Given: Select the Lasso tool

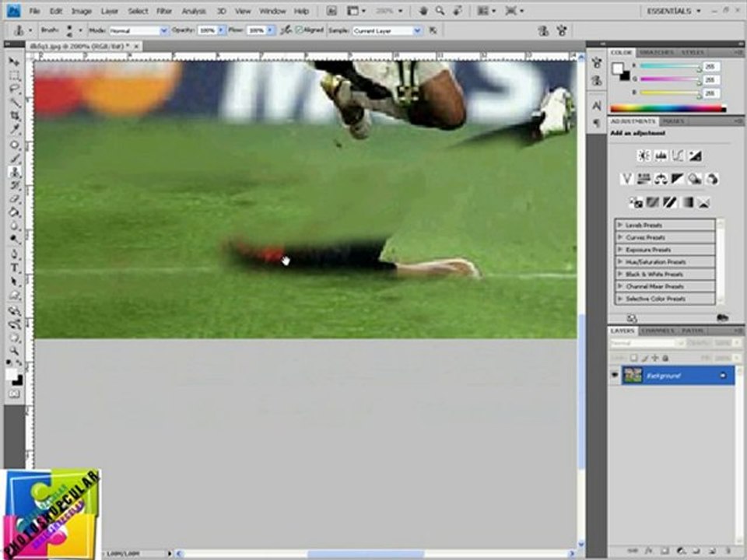Looking at the screenshot, I should (14, 89).
